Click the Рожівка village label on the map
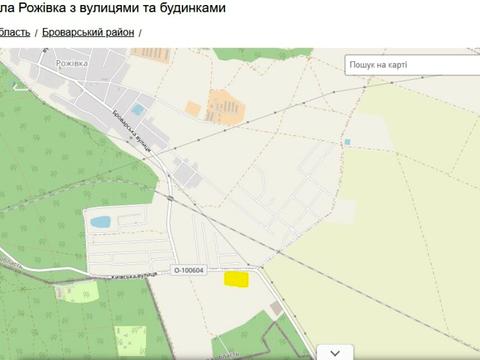The image size is (480, 360). click(72, 63)
